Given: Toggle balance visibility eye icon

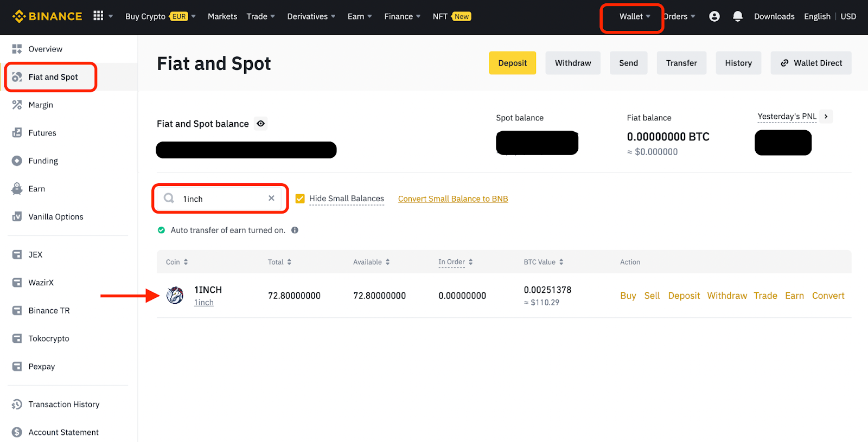Looking at the screenshot, I should tap(261, 124).
